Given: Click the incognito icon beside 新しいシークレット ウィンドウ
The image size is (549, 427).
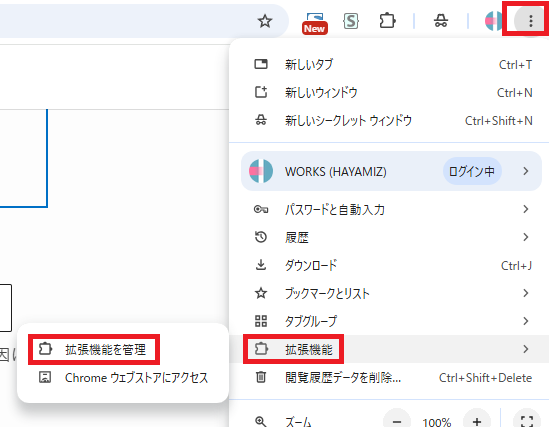Looking at the screenshot, I should (x=261, y=120).
